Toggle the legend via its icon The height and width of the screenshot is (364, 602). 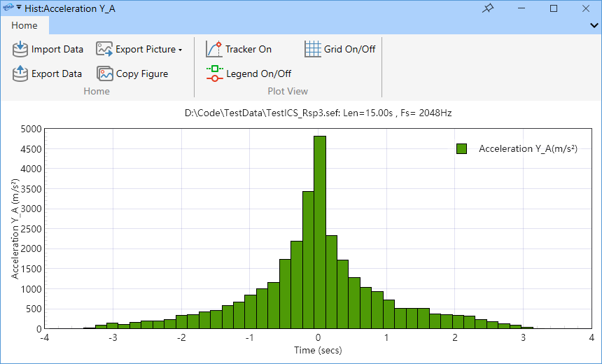tap(215, 73)
